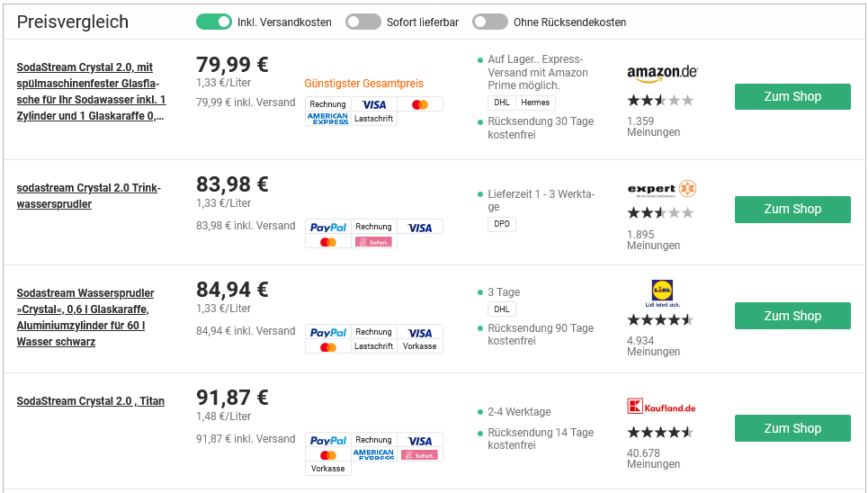Click the Lidl shop logo
The height and width of the screenshot is (493, 868).
(x=661, y=292)
